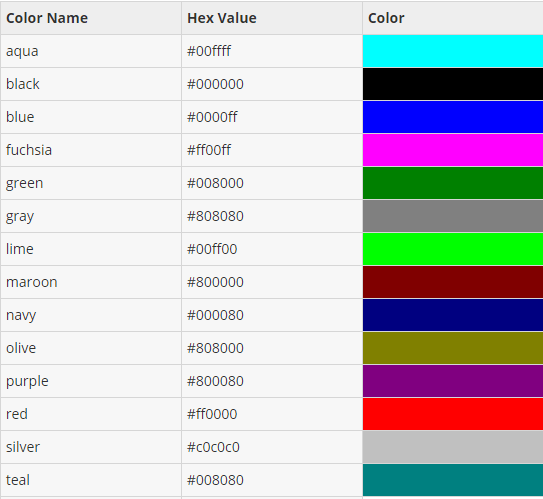Select the #800080 hex value
Image resolution: width=543 pixels, height=499 pixels.
pos(272,381)
